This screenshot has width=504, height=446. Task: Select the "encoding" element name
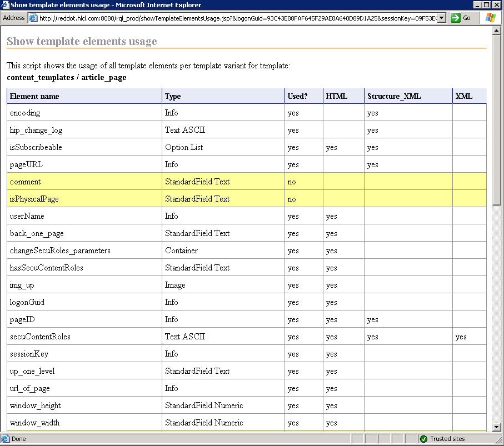coord(25,113)
